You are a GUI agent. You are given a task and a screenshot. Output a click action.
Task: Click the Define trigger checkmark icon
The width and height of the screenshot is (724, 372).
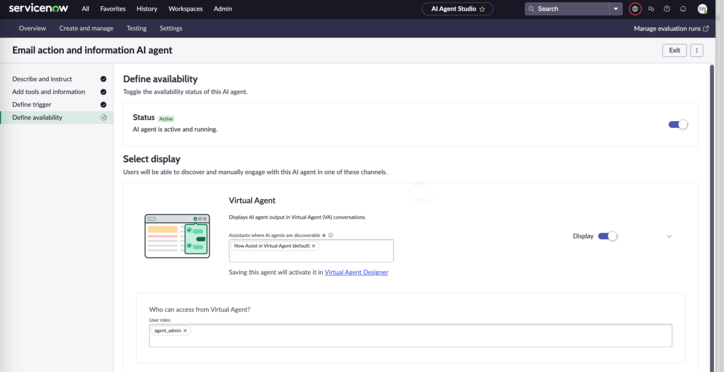(103, 105)
